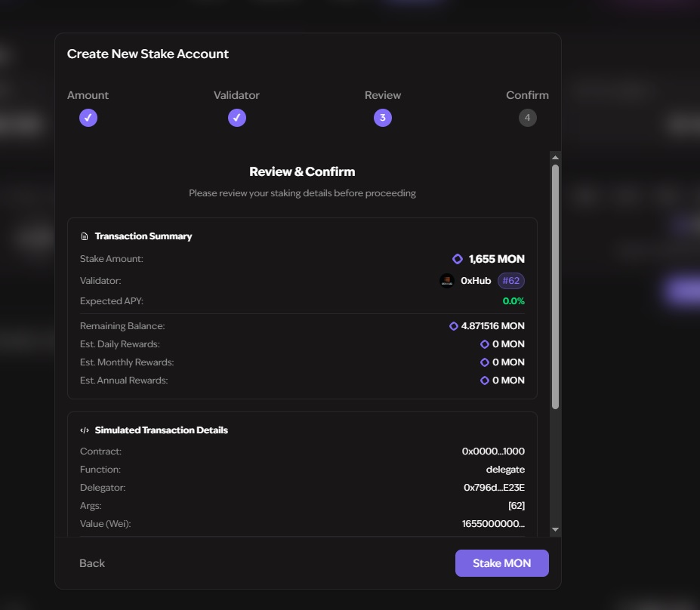Click the MON icon beside Est. Daily Rewards
This screenshot has width=700, height=610.
[x=485, y=344]
